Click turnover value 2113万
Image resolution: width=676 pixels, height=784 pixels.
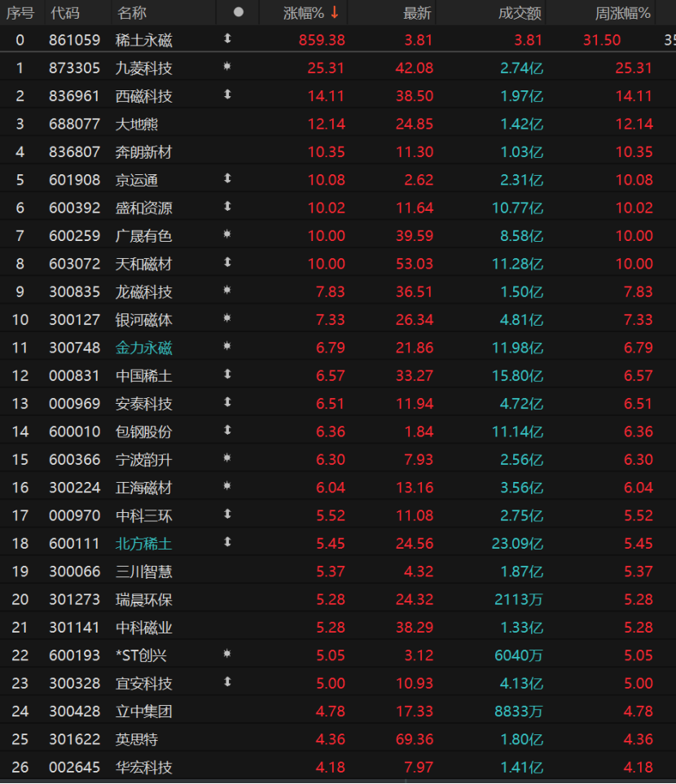pyautogui.click(x=518, y=600)
